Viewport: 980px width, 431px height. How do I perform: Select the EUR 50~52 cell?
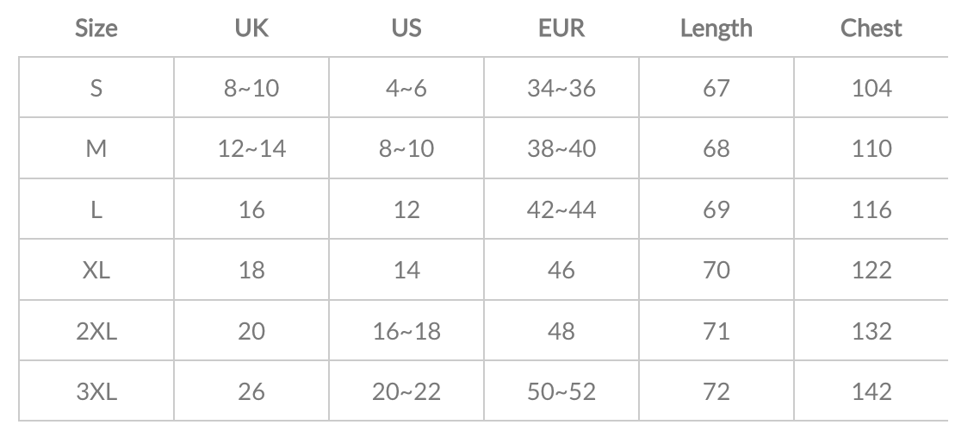561,392
